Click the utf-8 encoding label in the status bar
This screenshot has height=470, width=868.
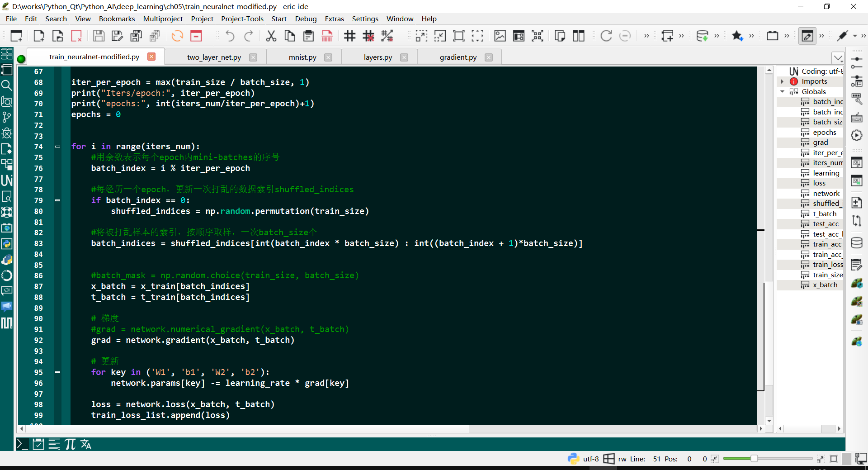point(590,459)
